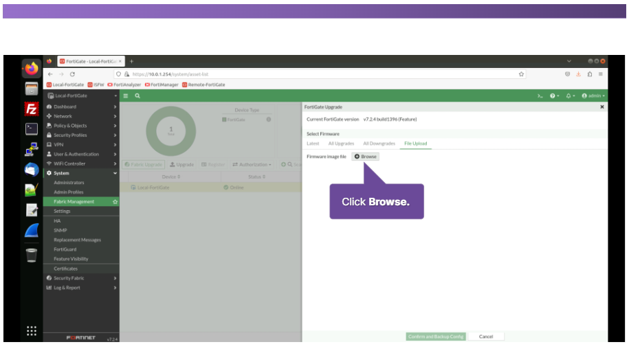Open the Trash from the dock
629x364 pixels.
[x=32, y=255]
